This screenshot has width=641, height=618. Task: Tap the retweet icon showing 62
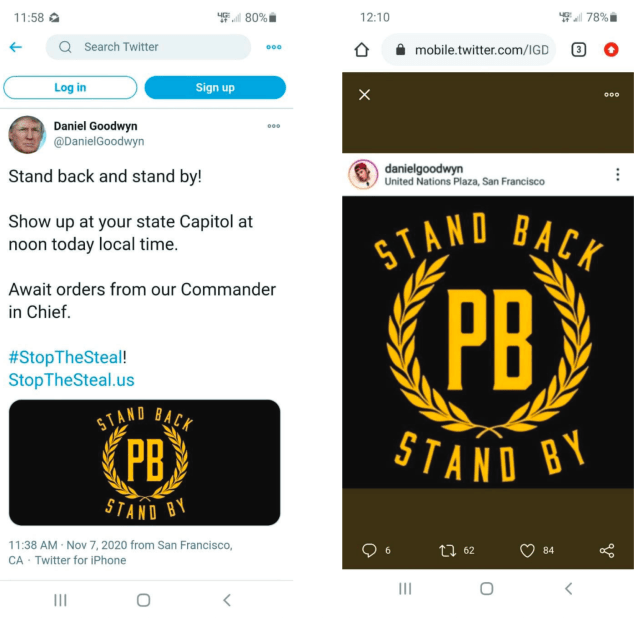click(447, 551)
